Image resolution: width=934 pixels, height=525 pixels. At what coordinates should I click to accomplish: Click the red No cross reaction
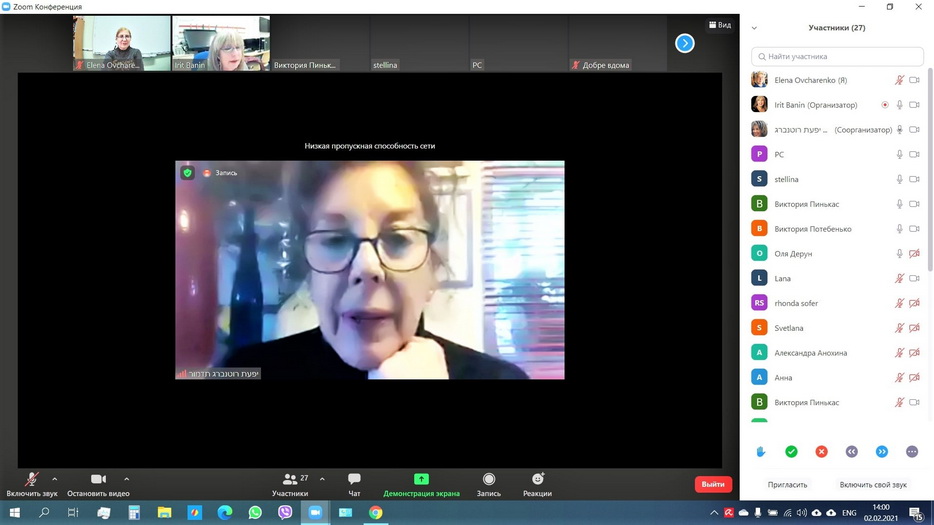click(x=821, y=452)
